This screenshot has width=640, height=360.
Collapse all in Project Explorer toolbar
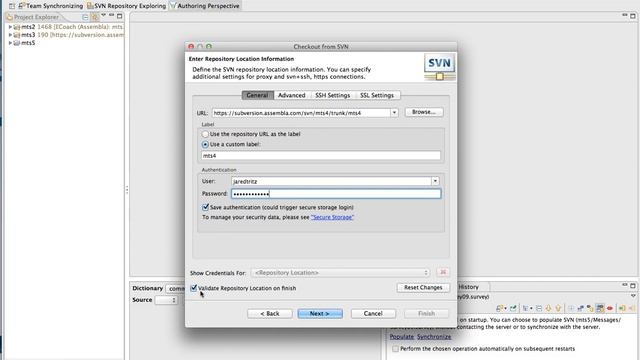[x=85, y=17]
